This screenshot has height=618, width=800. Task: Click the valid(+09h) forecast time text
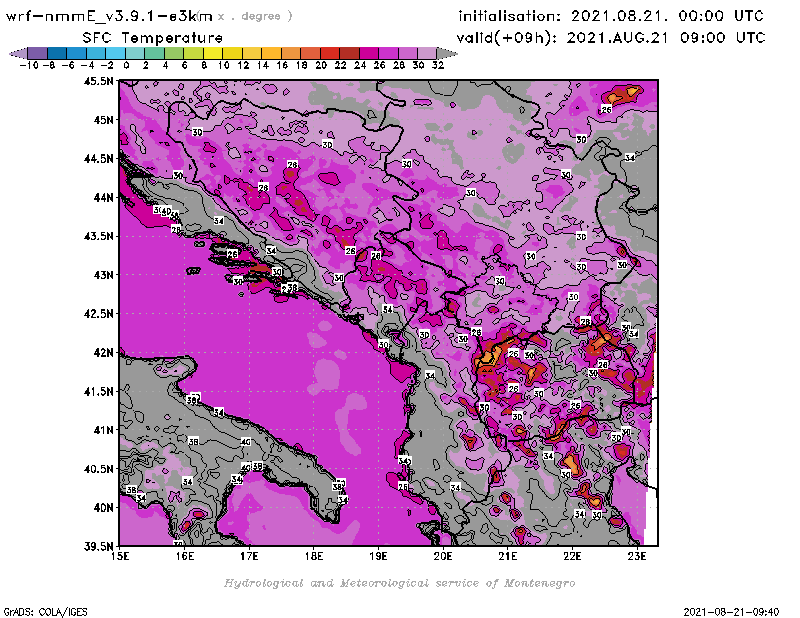(x=612, y=37)
